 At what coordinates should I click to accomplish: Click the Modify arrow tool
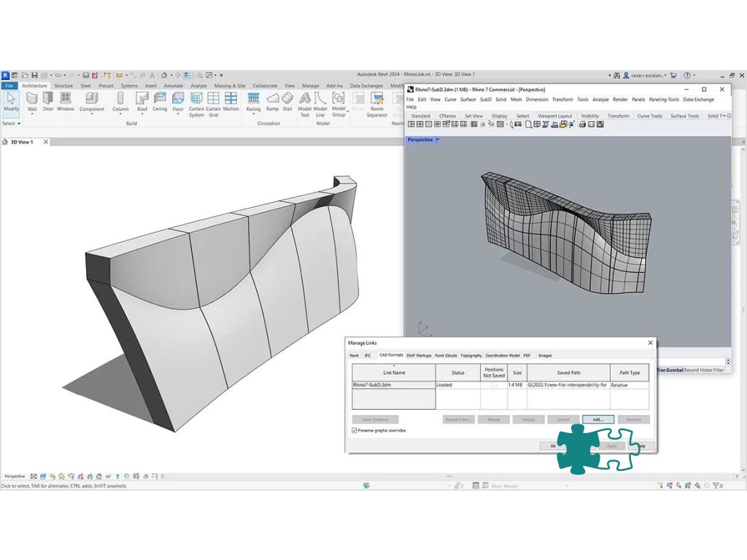click(11, 99)
